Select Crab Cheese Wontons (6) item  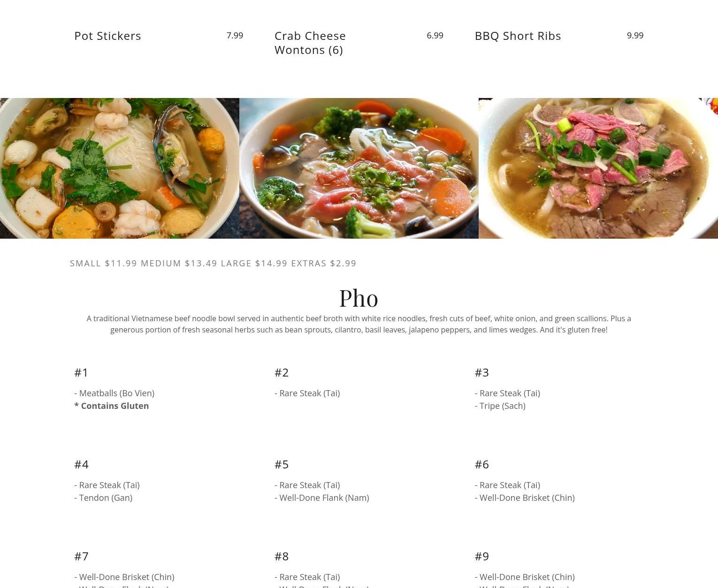pos(310,43)
